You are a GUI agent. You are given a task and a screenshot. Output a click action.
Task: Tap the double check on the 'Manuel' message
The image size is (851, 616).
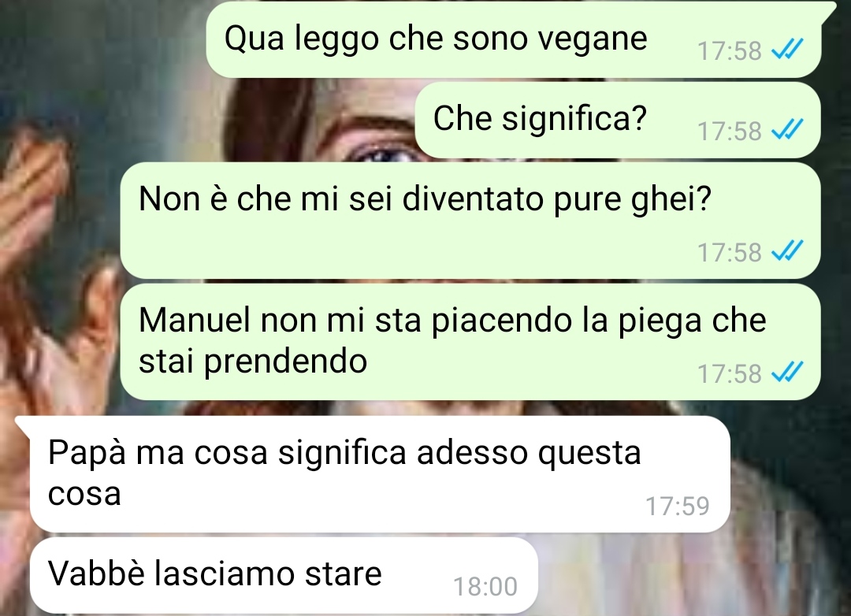[x=787, y=373]
